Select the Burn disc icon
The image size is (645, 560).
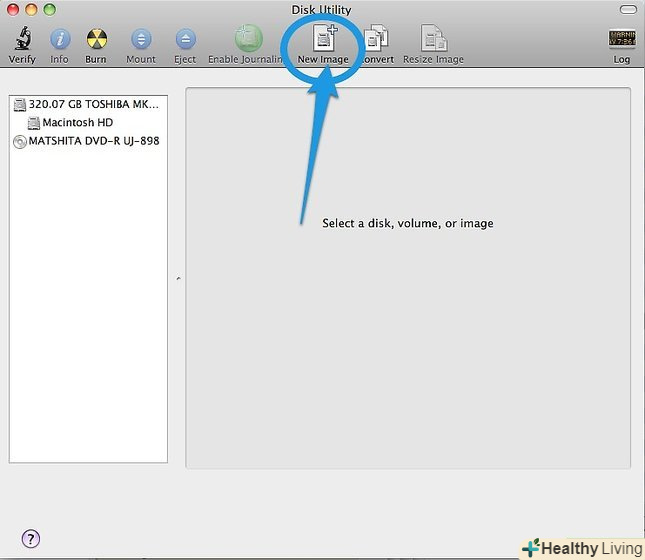coord(97,39)
